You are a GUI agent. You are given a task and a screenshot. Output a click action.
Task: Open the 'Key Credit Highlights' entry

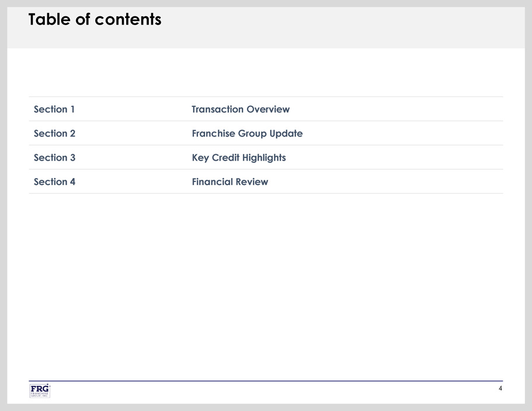(x=238, y=158)
